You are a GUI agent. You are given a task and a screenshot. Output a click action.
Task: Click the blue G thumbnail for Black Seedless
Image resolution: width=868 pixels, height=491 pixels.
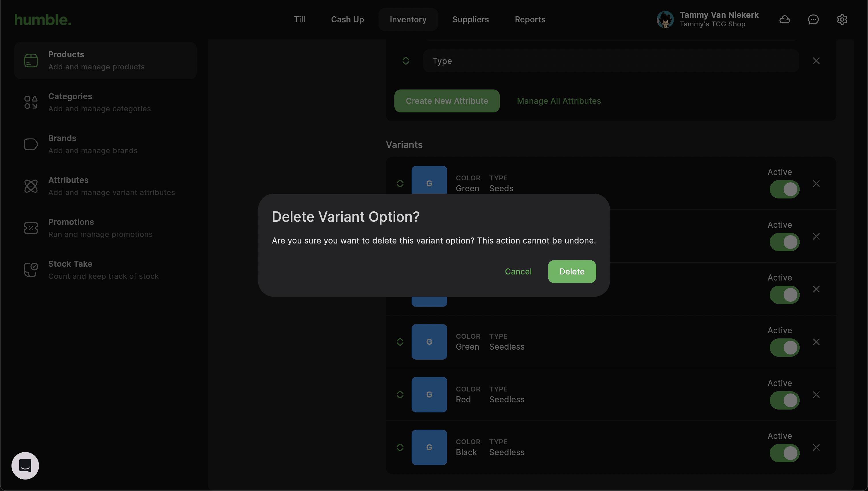[429, 447]
